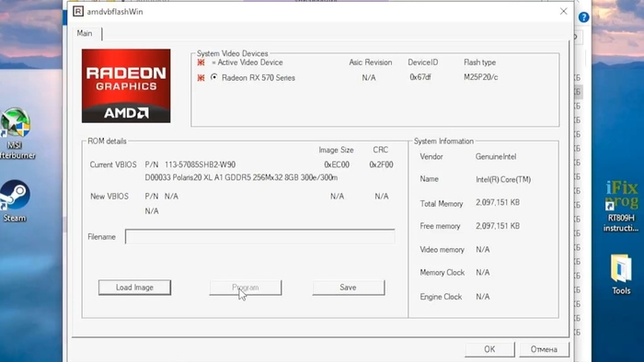The height and width of the screenshot is (362, 644).
Task: Click the Flash type column header
Action: click(x=479, y=62)
